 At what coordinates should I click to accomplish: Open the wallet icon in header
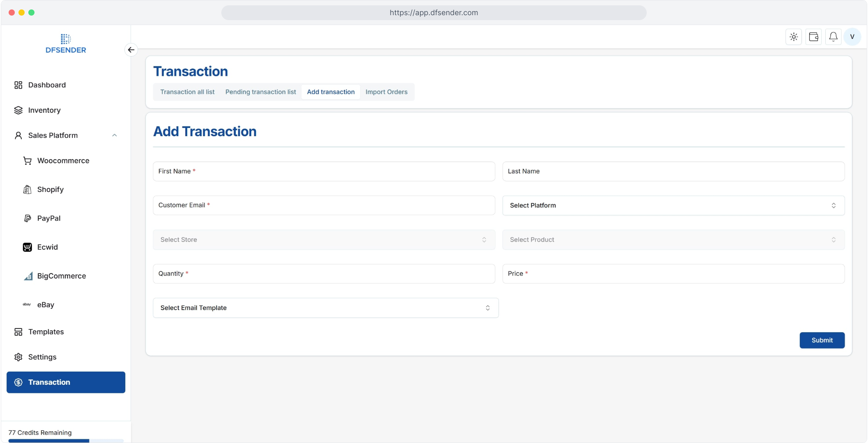(813, 37)
